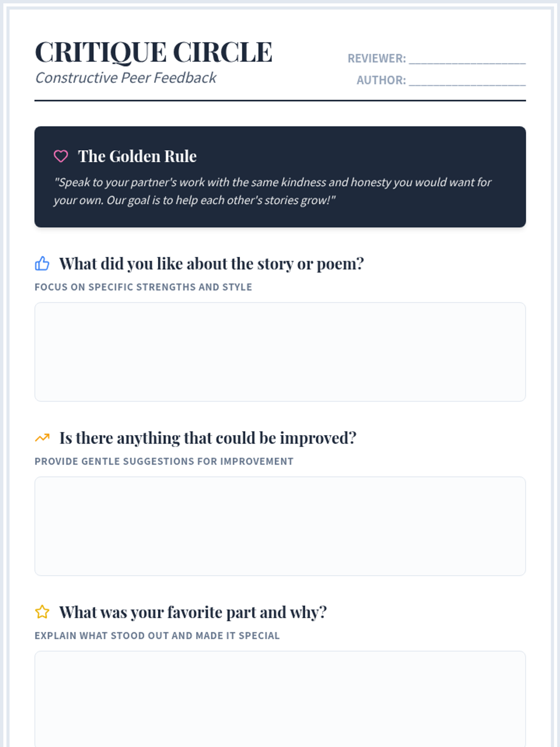Viewport: 560px width, 747px height.
Task: Click the answer box under 'What did you like'
Action: (280, 352)
